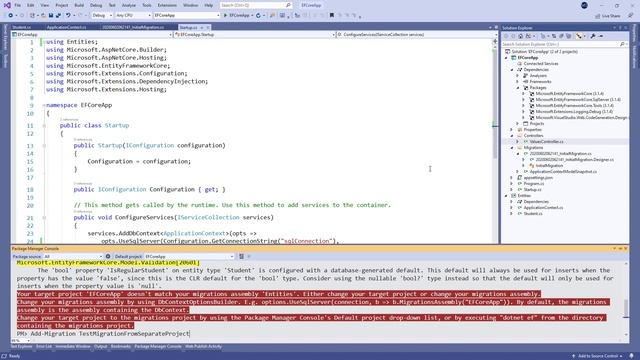The height and width of the screenshot is (360, 640).
Task: Switch to the Error List bottom tab
Action: tap(44, 347)
